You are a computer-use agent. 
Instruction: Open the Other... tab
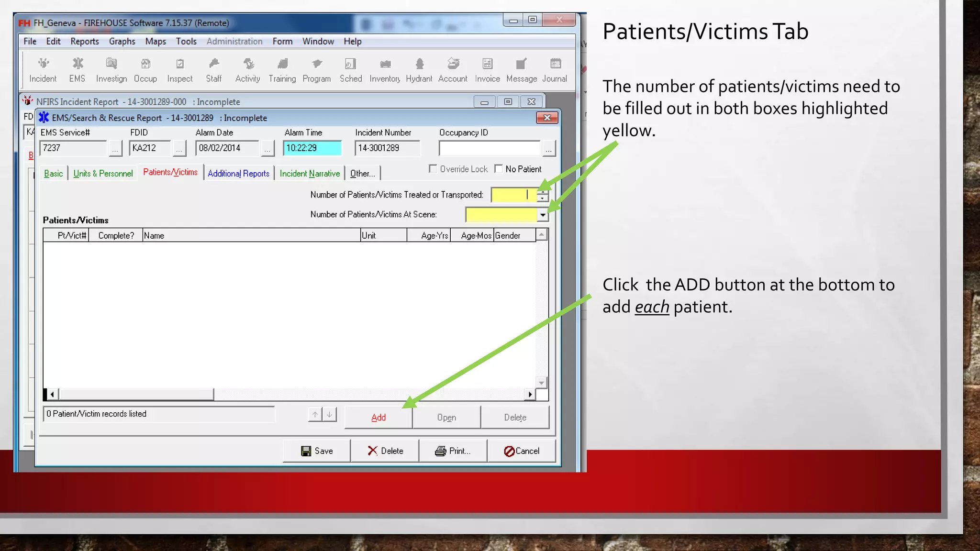tap(362, 174)
